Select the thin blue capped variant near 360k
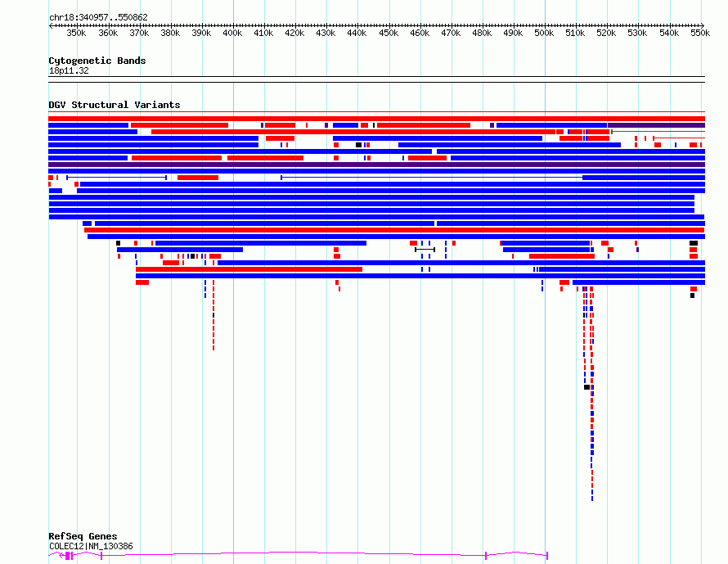 coord(116,178)
